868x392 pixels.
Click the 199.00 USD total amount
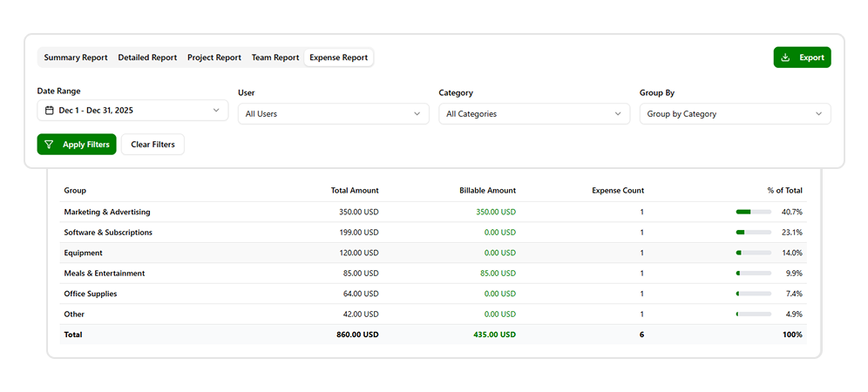(x=359, y=233)
